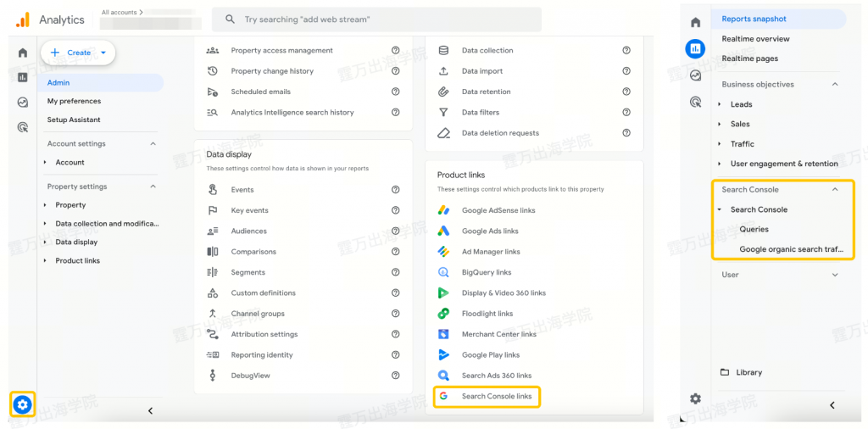The height and width of the screenshot is (429, 868).
Task: Click search magnifier icon in search bar
Action: pos(231,19)
